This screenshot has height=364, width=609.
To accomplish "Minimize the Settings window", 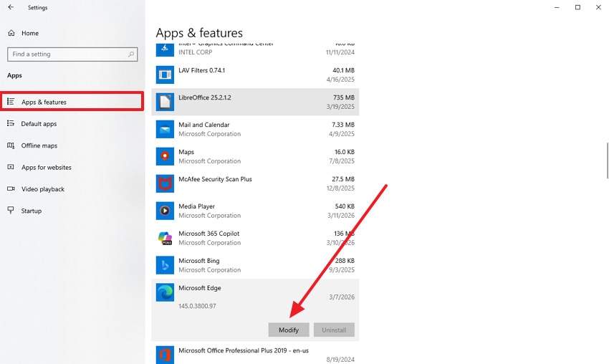I will [x=557, y=7].
